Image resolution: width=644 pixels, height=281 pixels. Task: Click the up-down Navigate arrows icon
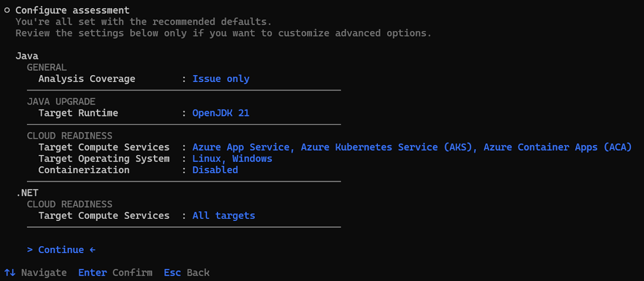pyautogui.click(x=10, y=272)
